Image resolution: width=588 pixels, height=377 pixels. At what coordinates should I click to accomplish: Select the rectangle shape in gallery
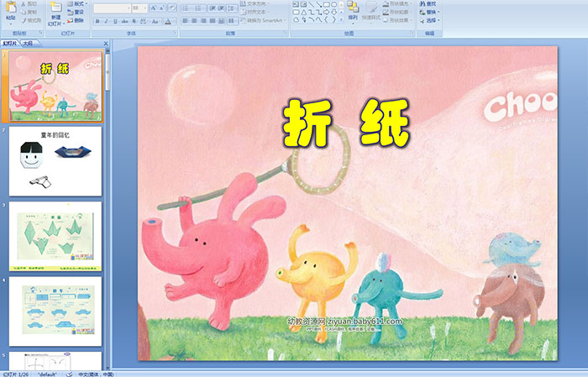tap(327, 4)
